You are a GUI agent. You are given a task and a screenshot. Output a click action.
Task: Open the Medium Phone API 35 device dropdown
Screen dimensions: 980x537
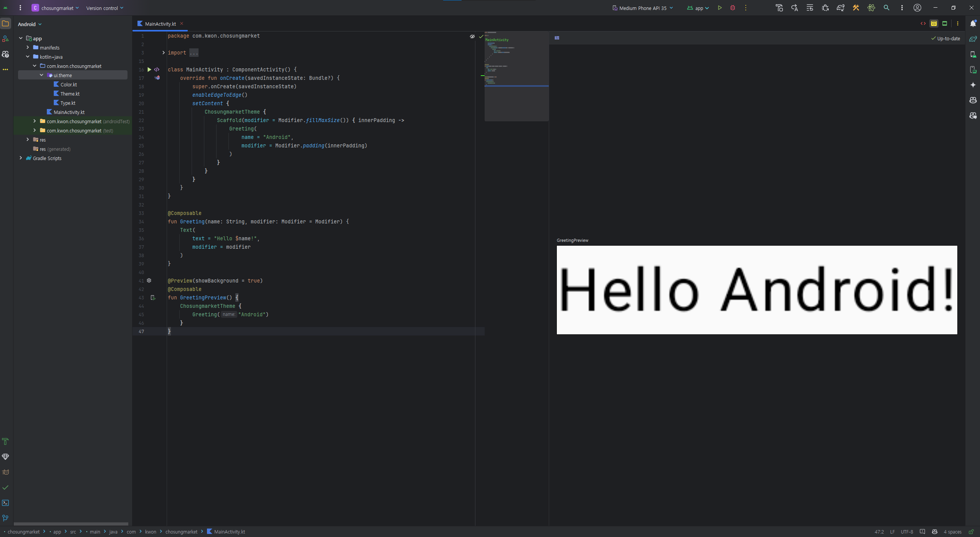pyautogui.click(x=643, y=8)
